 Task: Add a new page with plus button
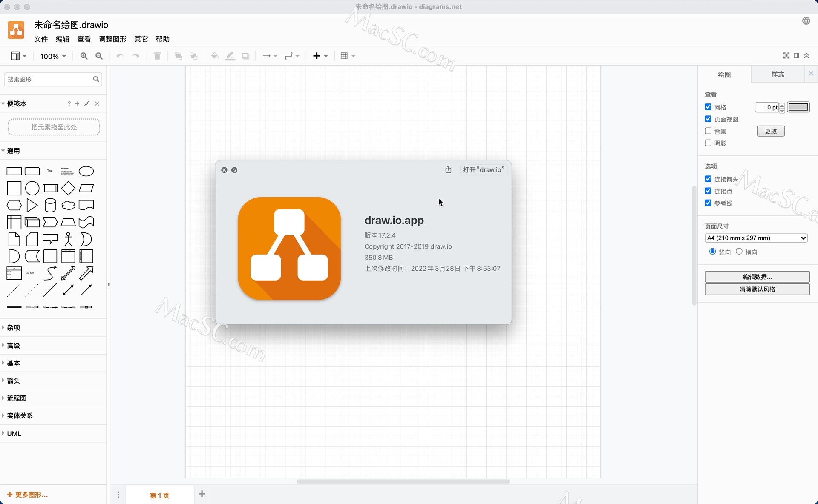point(202,494)
